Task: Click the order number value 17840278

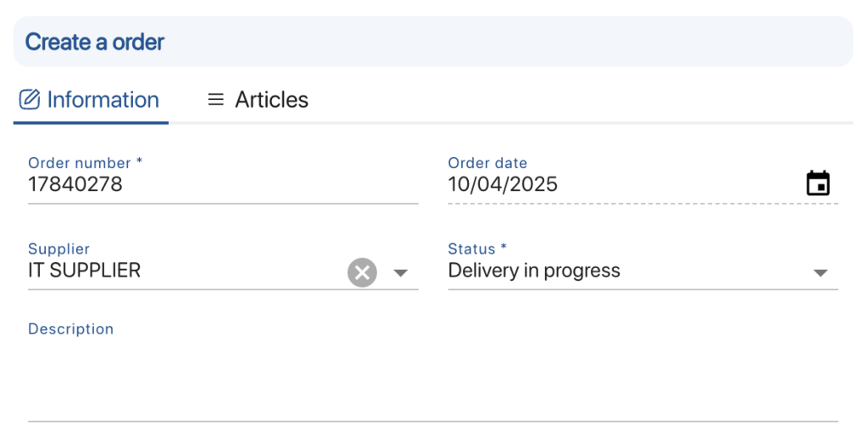Action: point(75,184)
